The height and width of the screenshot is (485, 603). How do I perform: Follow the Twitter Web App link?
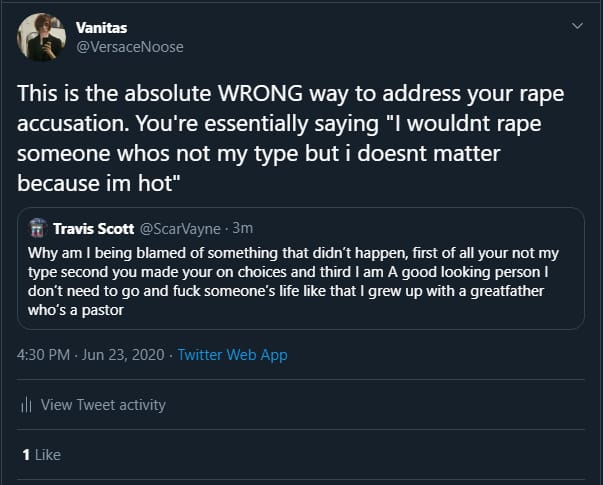click(232, 355)
